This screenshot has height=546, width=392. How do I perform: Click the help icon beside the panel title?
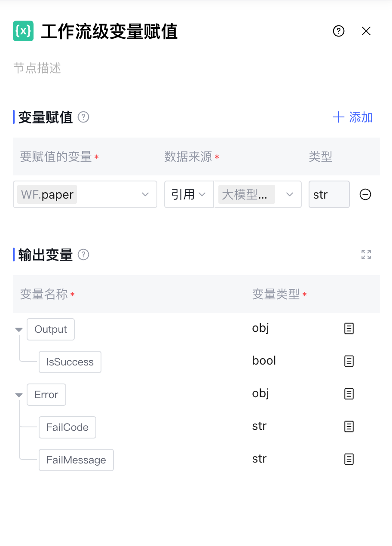click(x=339, y=31)
